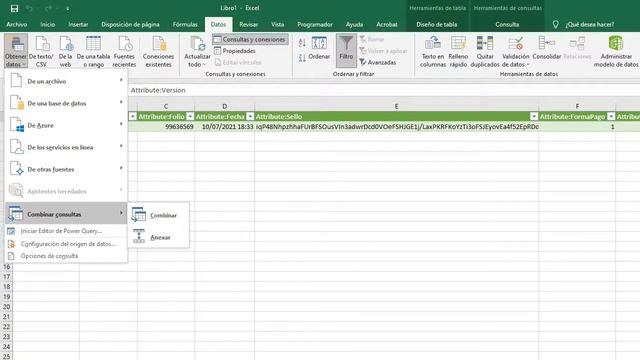Image resolution: width=640 pixels, height=360 pixels.
Task: Select the cell containing 99636569
Action: (166, 127)
